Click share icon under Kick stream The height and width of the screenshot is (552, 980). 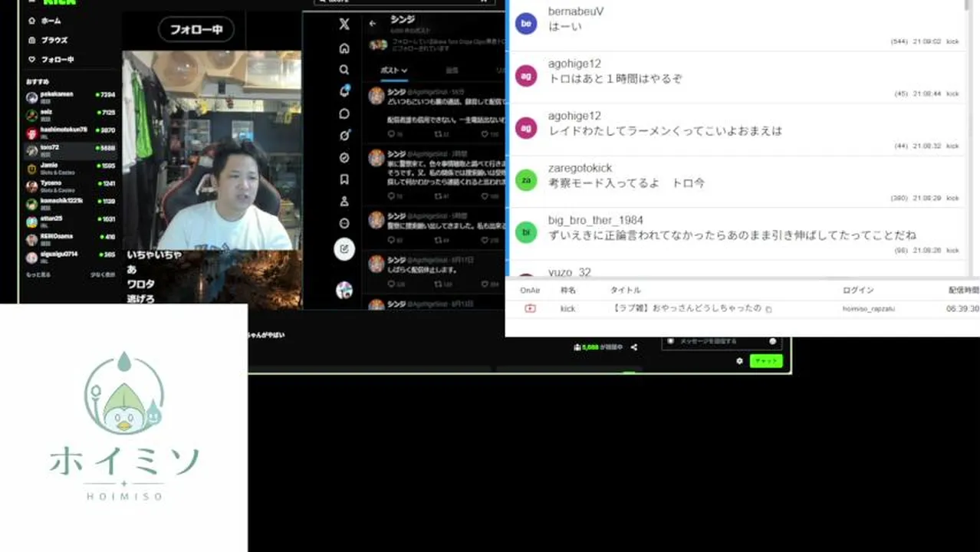(634, 347)
